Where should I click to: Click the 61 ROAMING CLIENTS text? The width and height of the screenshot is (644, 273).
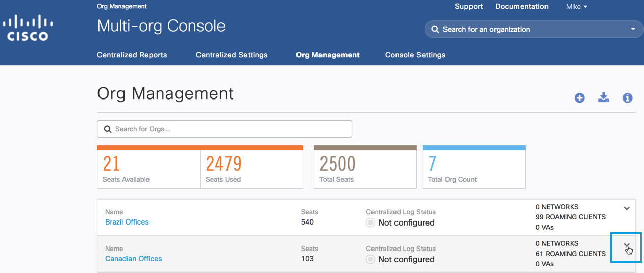coord(571,254)
